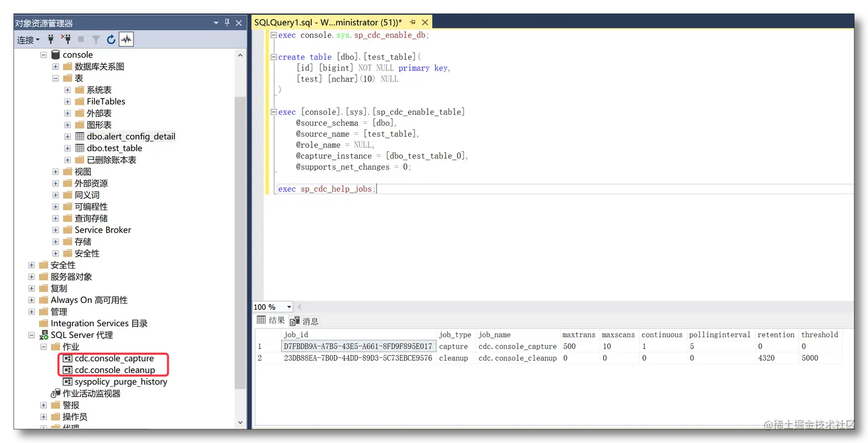
Task: Collapse the sp_cdc_enable_table exec block
Action: [274, 112]
